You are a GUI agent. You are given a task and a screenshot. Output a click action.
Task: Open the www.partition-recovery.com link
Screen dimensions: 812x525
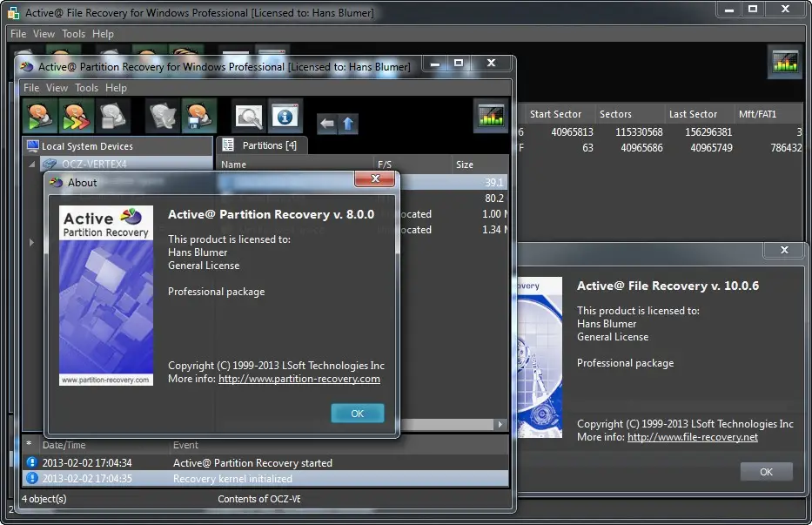[299, 379]
